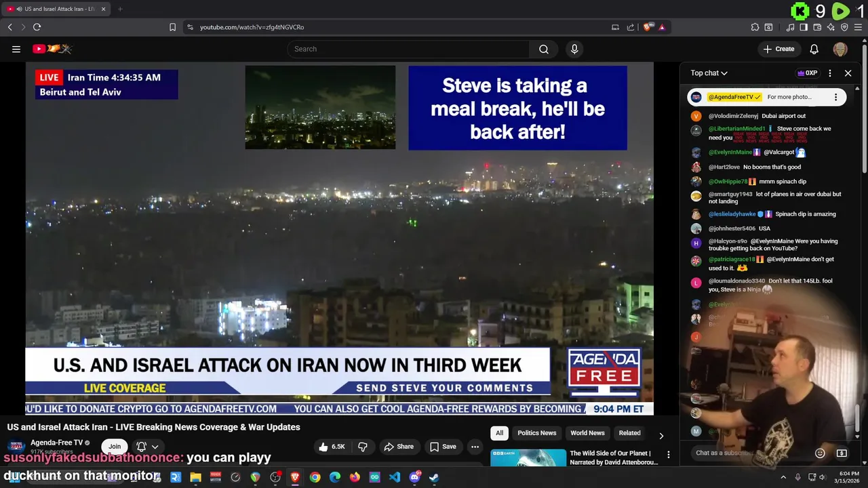This screenshot has height=488, width=868.
Task: Open menu for Wild Side video suggestion
Action: [x=668, y=455]
